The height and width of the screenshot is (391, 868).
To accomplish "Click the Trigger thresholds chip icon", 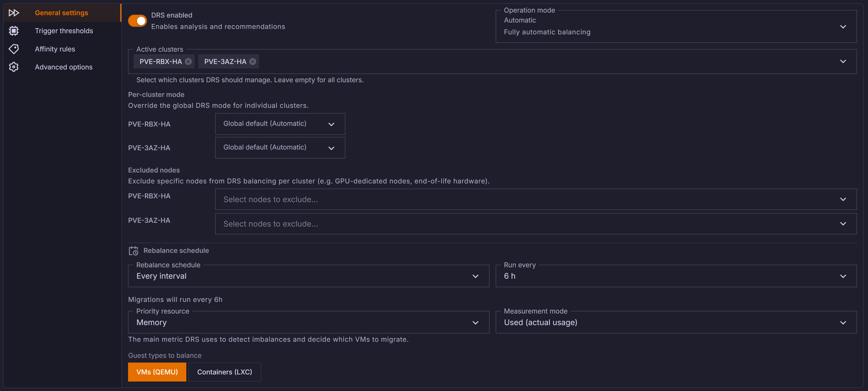I will pos(13,31).
